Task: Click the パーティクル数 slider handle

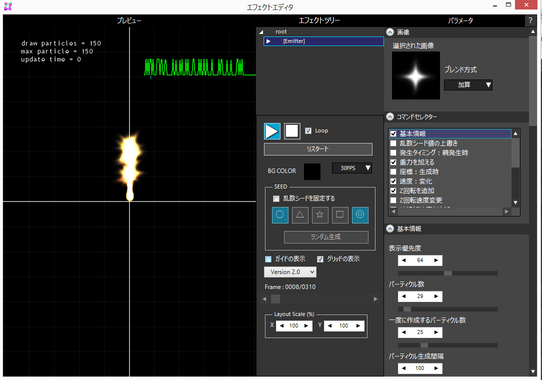Action: [408, 309]
